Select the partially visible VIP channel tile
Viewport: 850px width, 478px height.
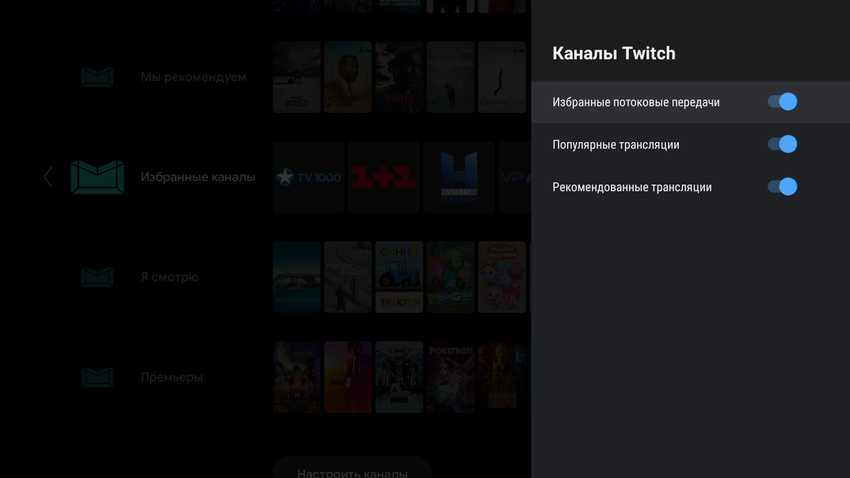514,177
